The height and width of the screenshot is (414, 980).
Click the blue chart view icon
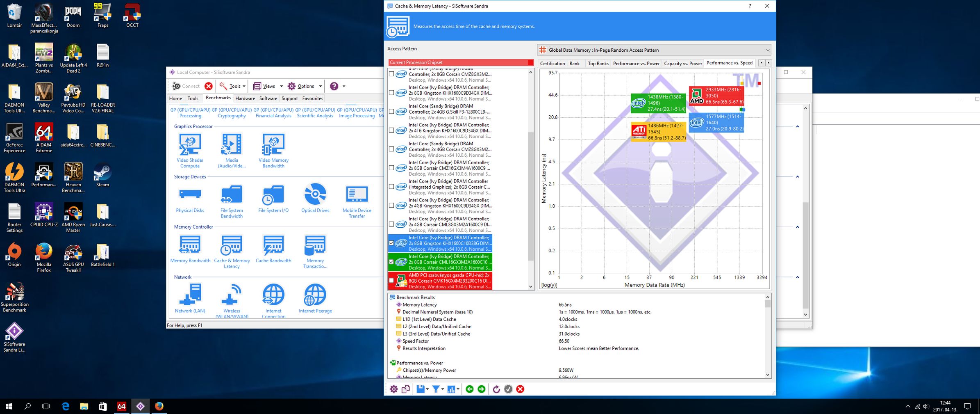click(x=451, y=389)
